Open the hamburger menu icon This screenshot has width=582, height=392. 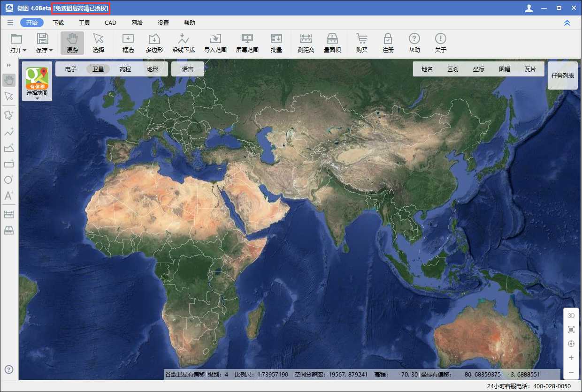pyautogui.click(x=10, y=23)
